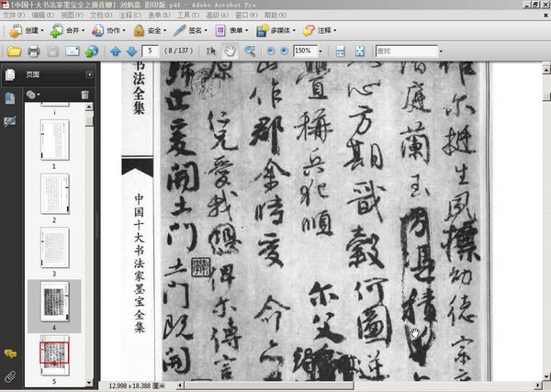The height and width of the screenshot is (392, 551).
Task: Open the 文件 (File) menu
Action: pyautogui.click(x=14, y=16)
